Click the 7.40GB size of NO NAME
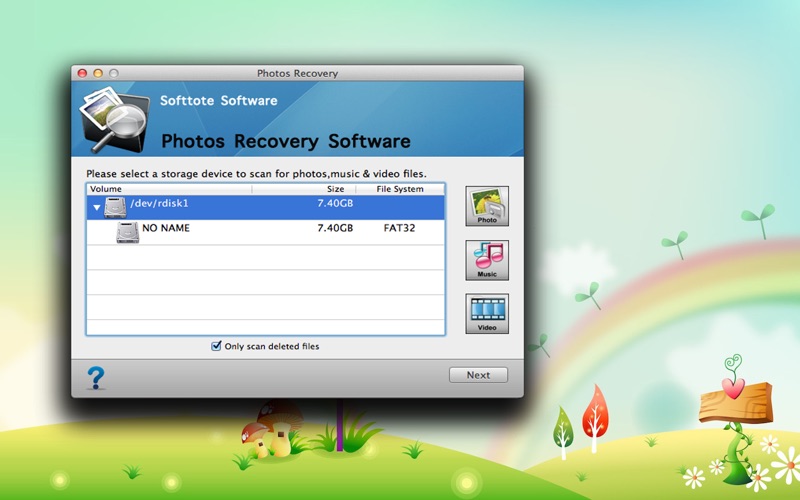Screen dimensions: 800x500 (x=335, y=228)
